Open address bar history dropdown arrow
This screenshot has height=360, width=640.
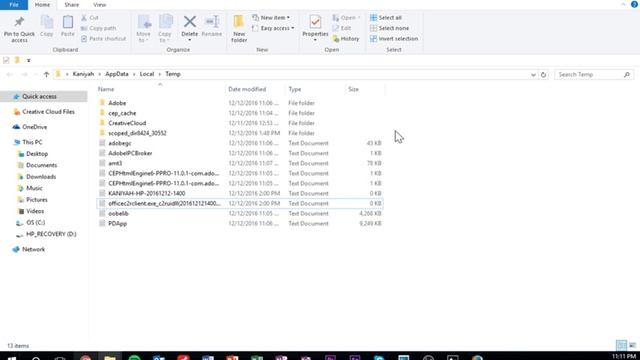pos(533,75)
